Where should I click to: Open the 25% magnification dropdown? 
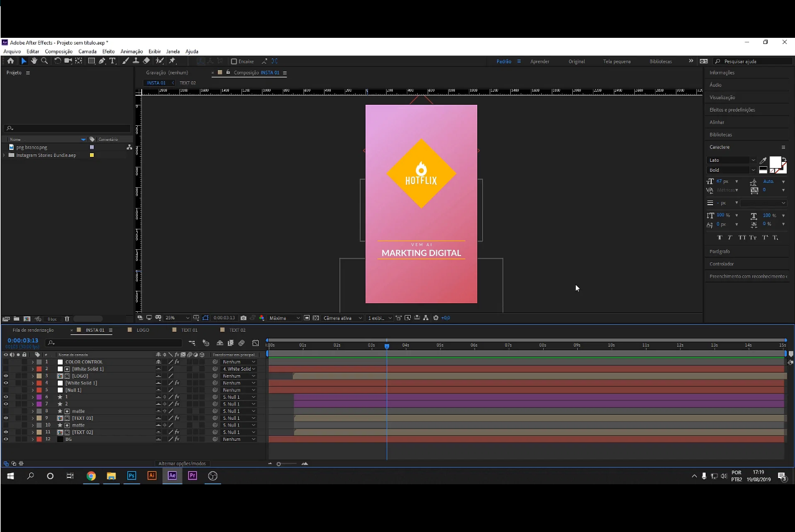pos(177,318)
